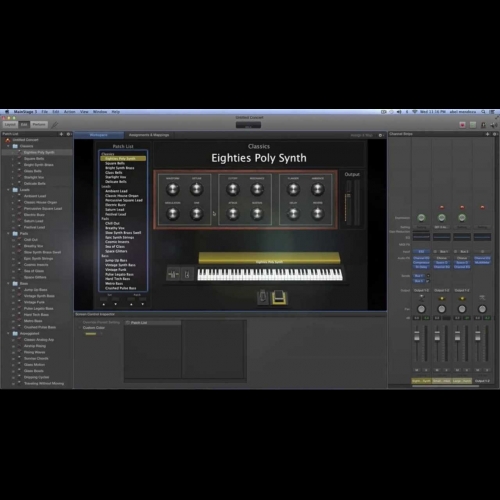
Task: Open the View menu
Action: tap(84, 112)
